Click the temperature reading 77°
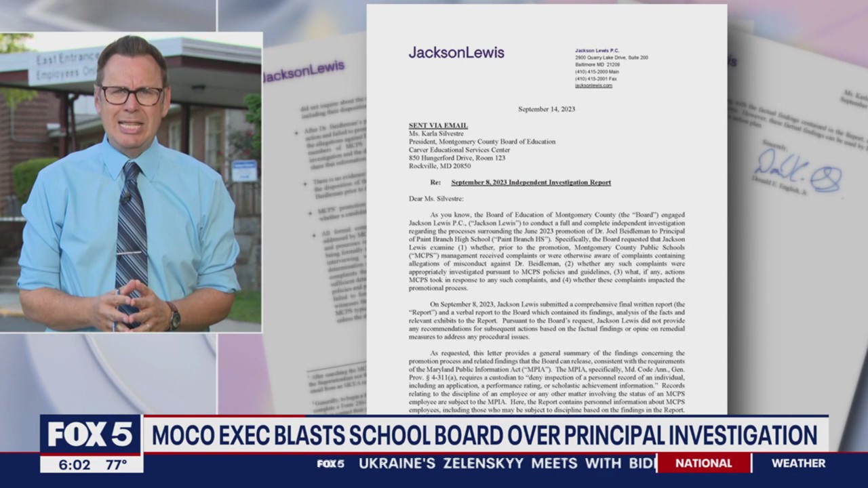Viewport: 868px width, 488px height. [115, 464]
